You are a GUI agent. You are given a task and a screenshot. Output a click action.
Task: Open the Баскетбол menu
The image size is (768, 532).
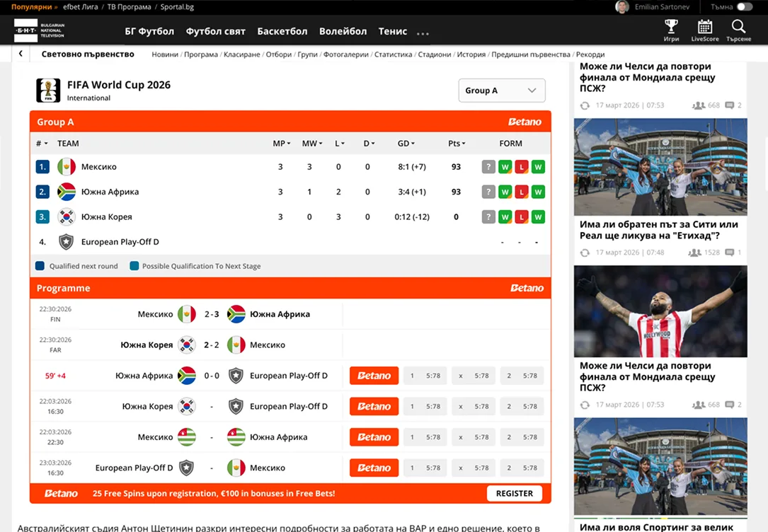(282, 31)
